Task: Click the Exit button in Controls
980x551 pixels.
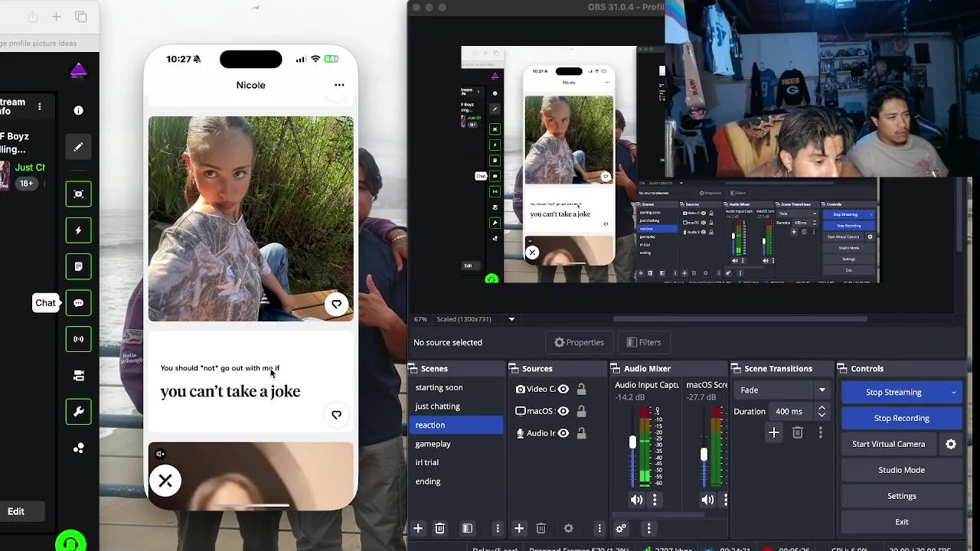Action: (902, 522)
